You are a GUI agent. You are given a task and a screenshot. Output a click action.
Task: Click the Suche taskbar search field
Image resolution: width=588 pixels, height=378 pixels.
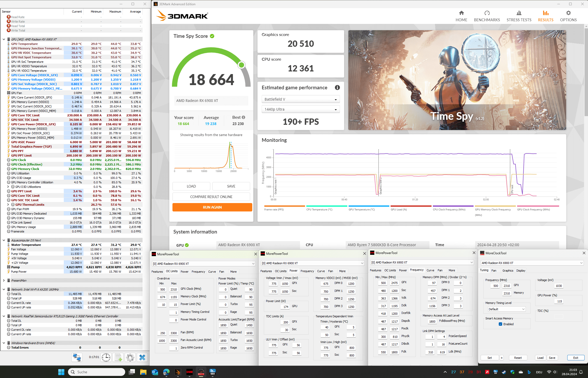coord(97,372)
